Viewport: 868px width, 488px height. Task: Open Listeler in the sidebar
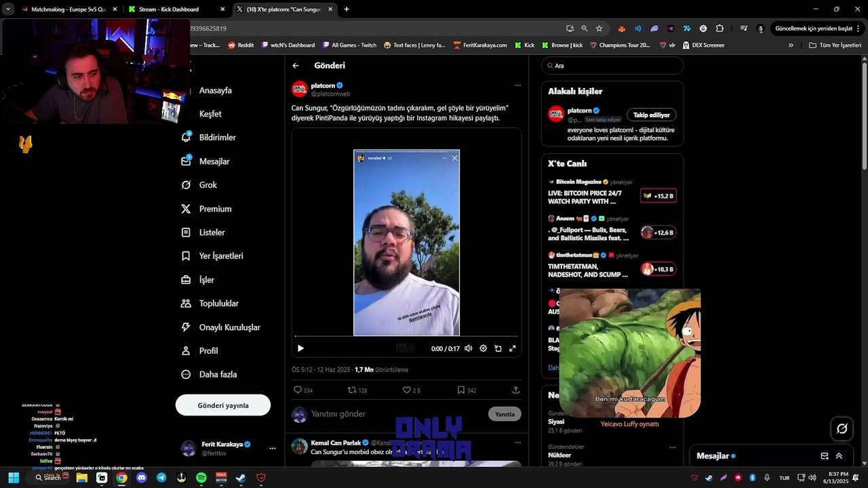click(x=203, y=232)
